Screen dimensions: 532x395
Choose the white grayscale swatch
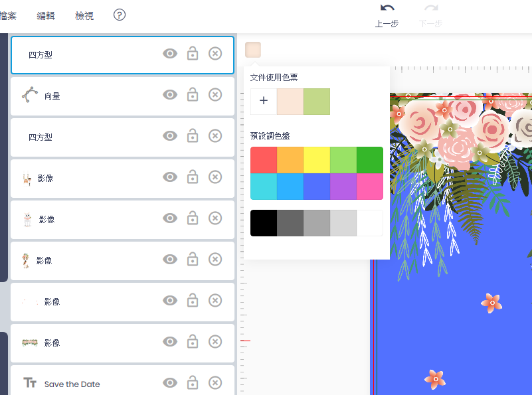pyautogui.click(x=370, y=223)
